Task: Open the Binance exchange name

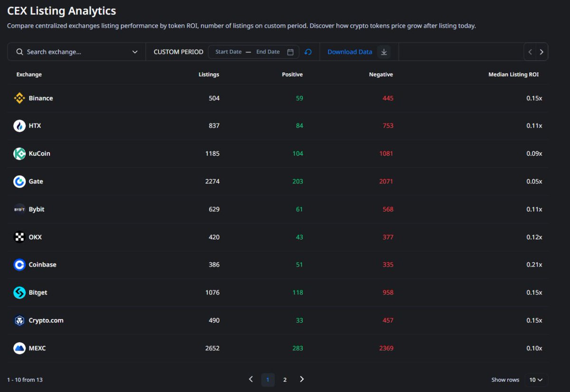Action: point(41,98)
